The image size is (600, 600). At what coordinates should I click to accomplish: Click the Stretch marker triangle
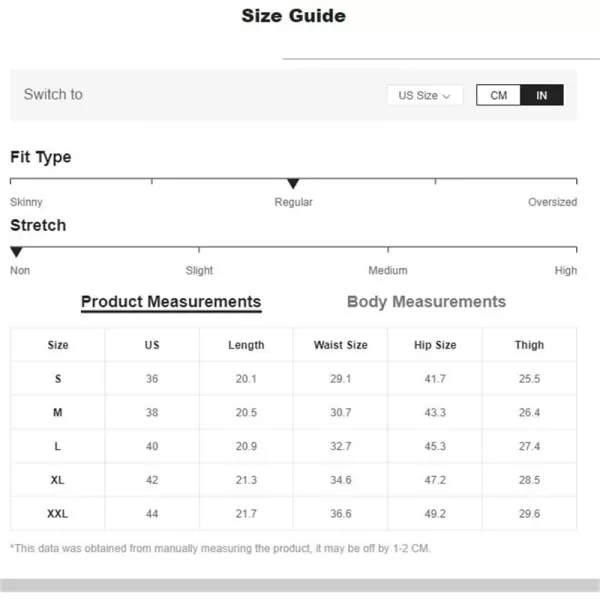coord(16,252)
